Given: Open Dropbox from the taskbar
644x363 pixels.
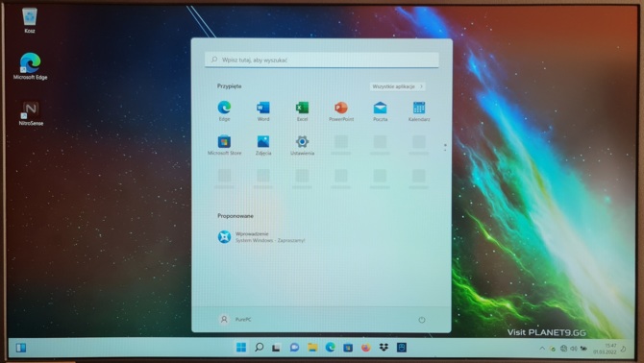Looking at the screenshot, I should pyautogui.click(x=384, y=348).
